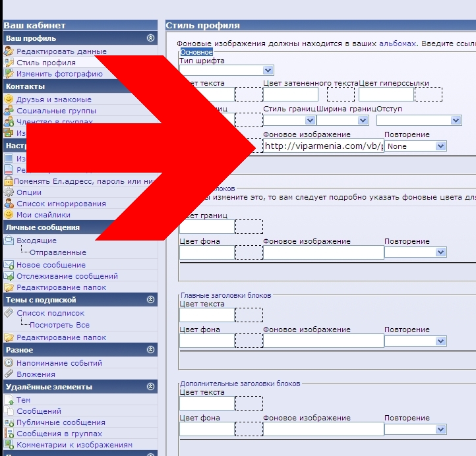Click the icon beside Редактировать данные

point(9,51)
